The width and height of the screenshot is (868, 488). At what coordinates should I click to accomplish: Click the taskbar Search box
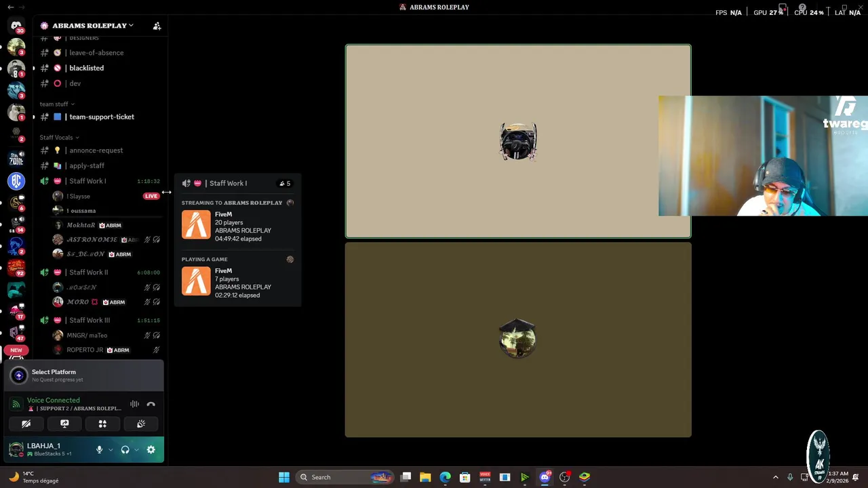346,477
